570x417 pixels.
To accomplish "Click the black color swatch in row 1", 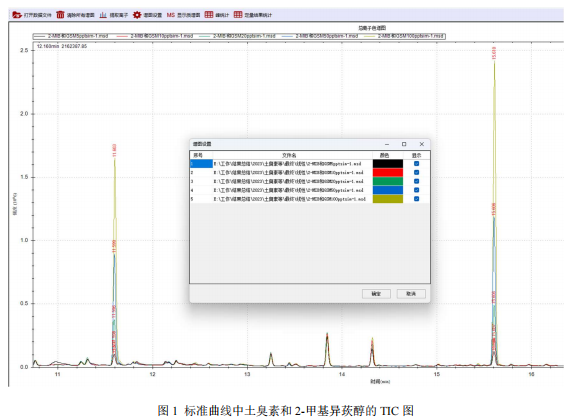I will point(388,164).
